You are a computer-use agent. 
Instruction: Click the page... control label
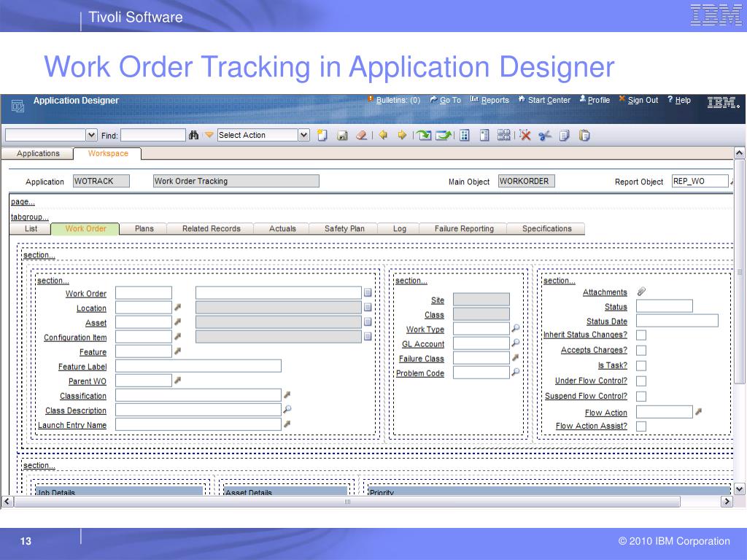tap(23, 201)
